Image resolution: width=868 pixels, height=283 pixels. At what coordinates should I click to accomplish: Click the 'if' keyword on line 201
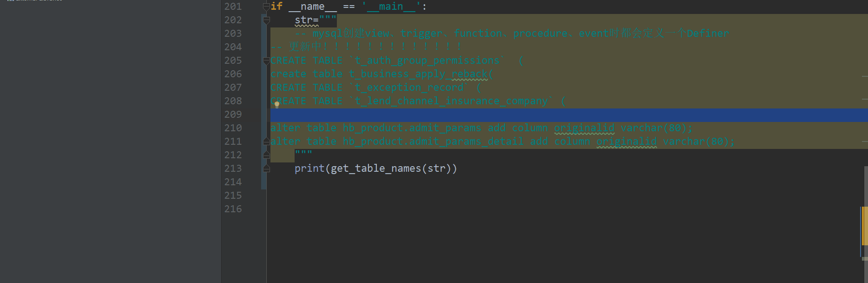(276, 7)
